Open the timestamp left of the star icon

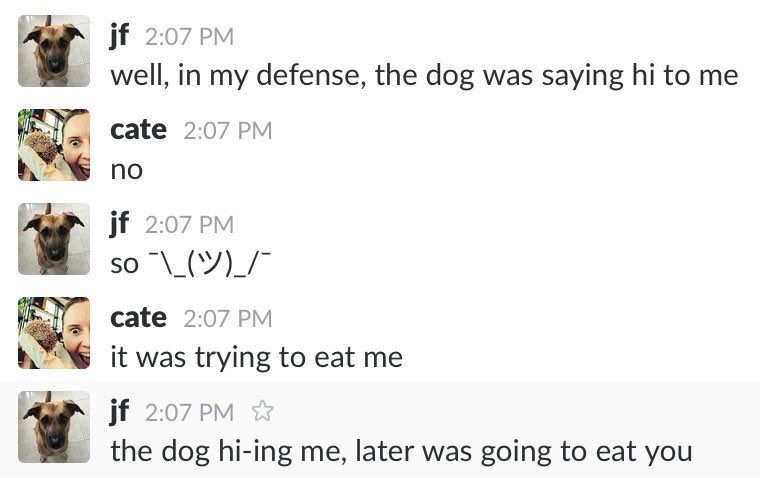189,412
